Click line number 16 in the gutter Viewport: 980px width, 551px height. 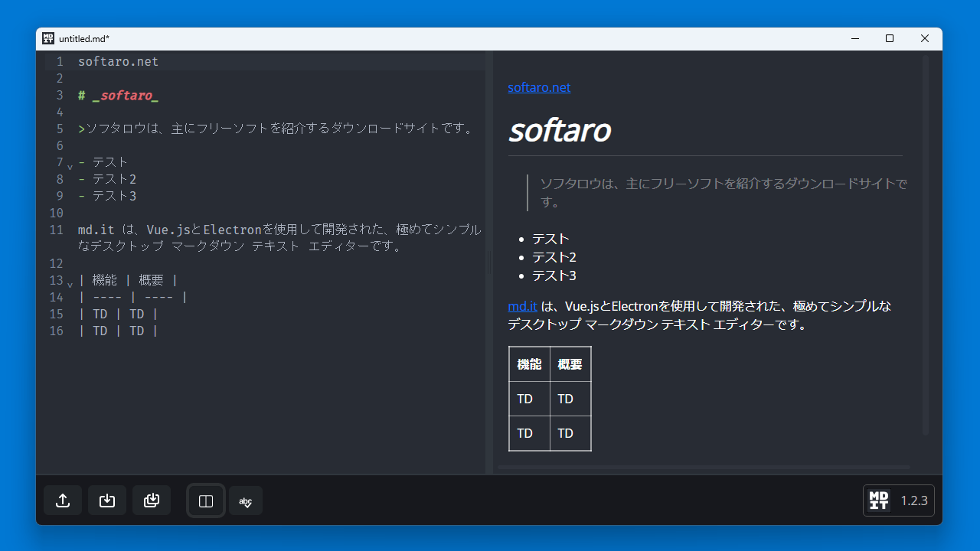click(x=57, y=331)
